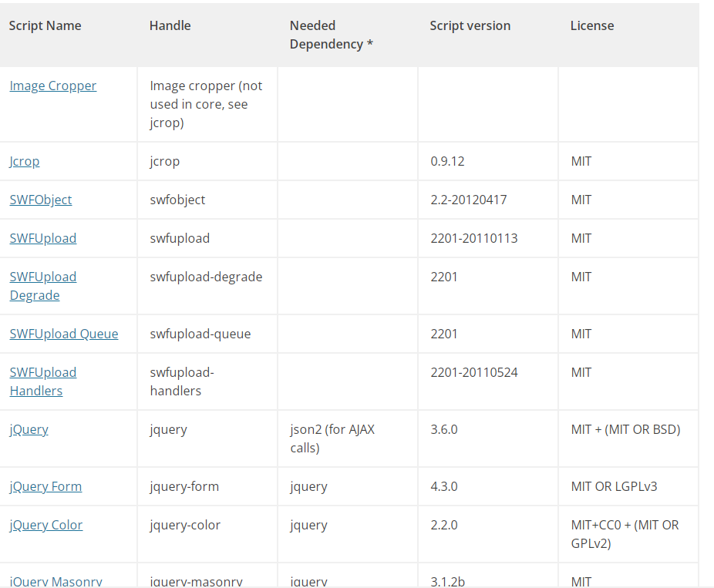Click the jQuery script name link
714x588 pixels.
tap(29, 429)
